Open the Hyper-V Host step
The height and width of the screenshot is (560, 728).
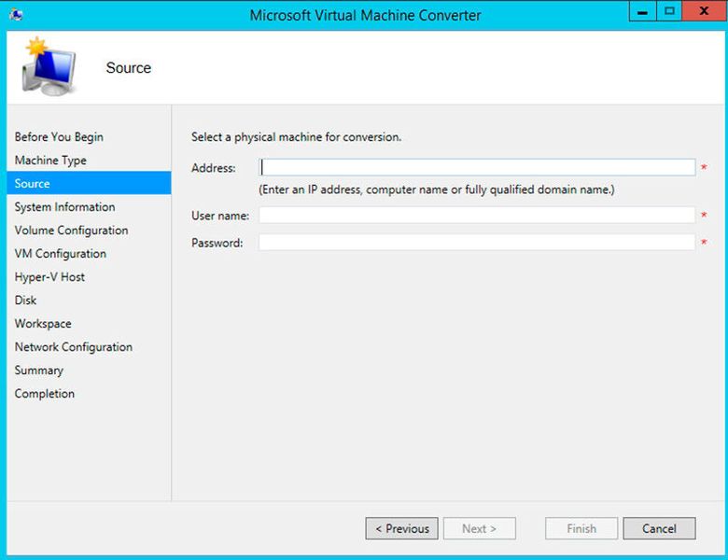click(x=49, y=277)
